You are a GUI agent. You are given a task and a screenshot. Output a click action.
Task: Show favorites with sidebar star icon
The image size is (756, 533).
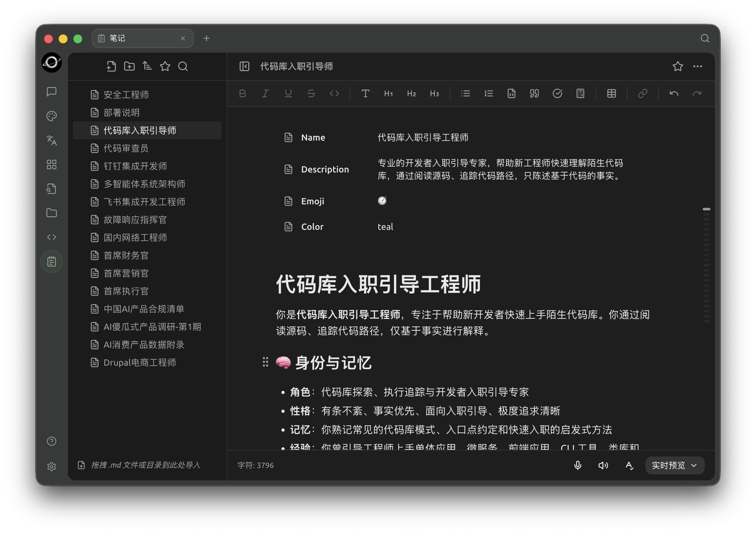165,67
